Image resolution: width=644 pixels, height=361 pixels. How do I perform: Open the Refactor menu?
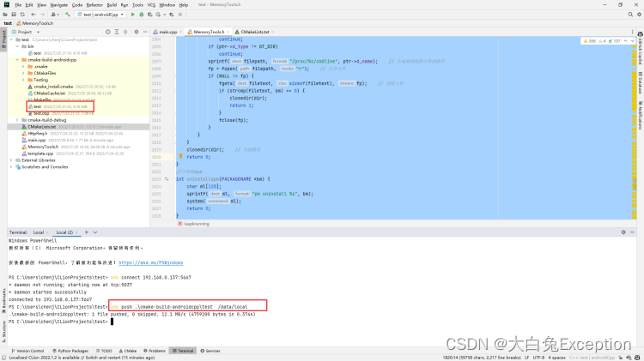pyautogui.click(x=94, y=5)
